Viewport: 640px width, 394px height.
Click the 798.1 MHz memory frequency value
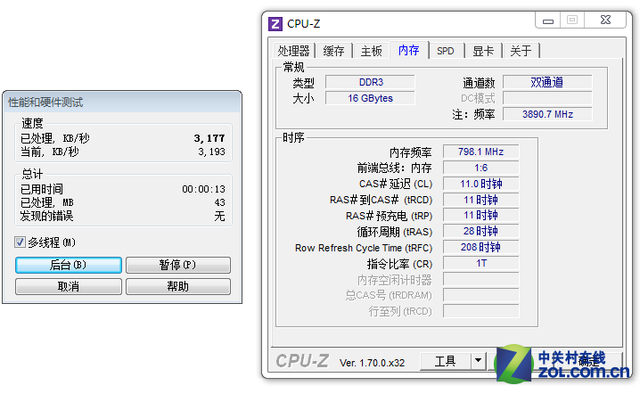click(481, 151)
